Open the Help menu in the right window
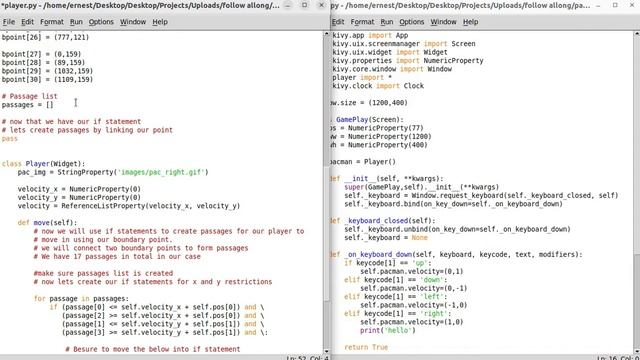 pyautogui.click(x=470, y=22)
